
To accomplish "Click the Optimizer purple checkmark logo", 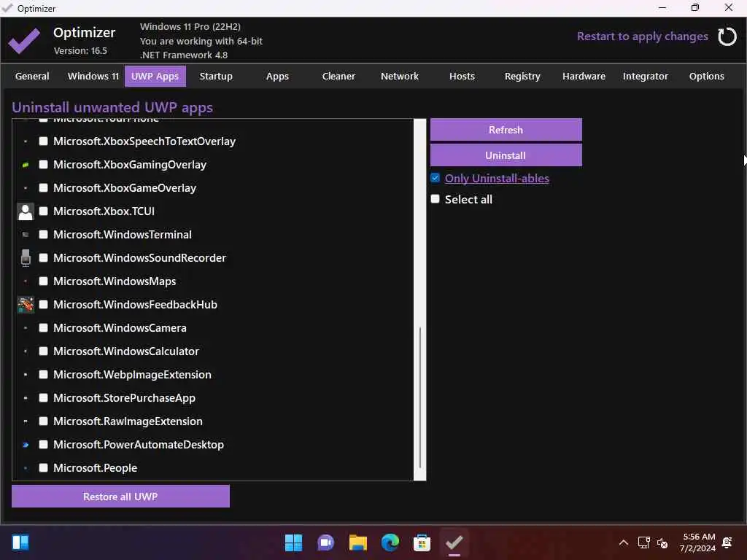I will point(24,40).
